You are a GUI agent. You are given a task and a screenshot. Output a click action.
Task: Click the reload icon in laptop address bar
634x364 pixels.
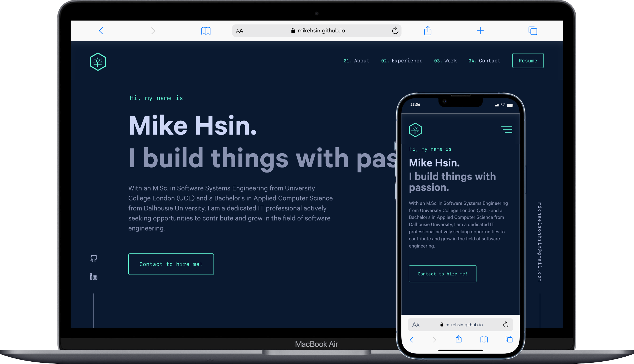pyautogui.click(x=395, y=31)
